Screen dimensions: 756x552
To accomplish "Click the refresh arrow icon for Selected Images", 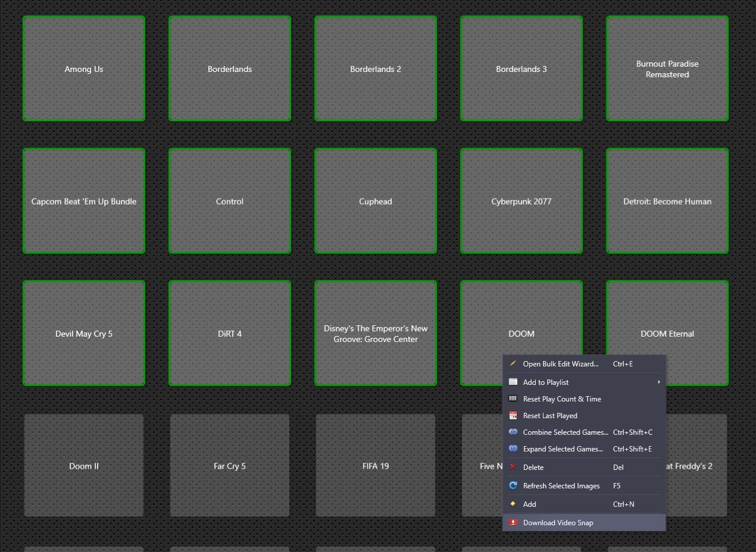I will [513, 485].
